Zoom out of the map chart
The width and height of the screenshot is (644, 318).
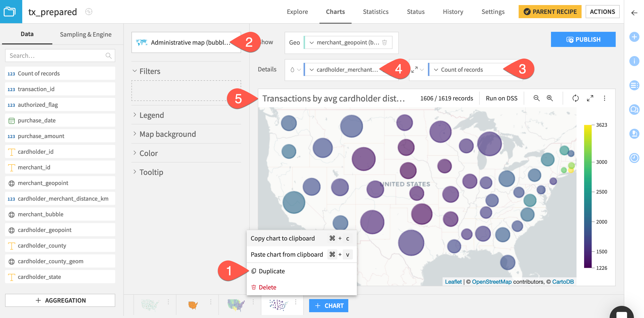pyautogui.click(x=536, y=98)
